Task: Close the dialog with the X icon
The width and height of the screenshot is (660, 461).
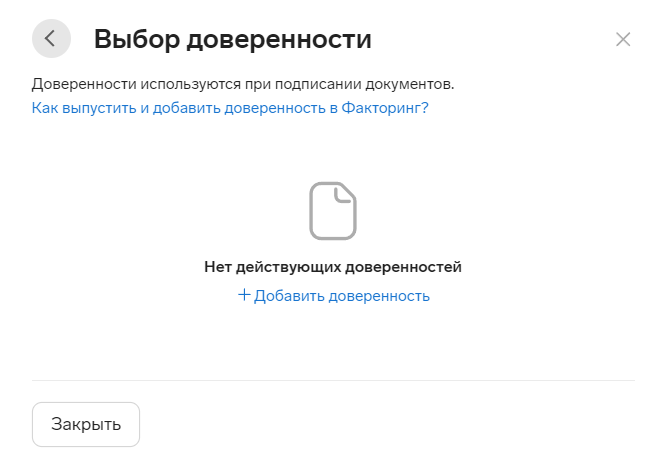Action: [623, 40]
